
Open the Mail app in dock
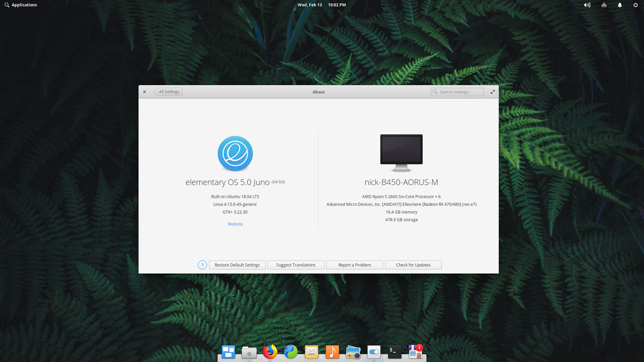312,352
